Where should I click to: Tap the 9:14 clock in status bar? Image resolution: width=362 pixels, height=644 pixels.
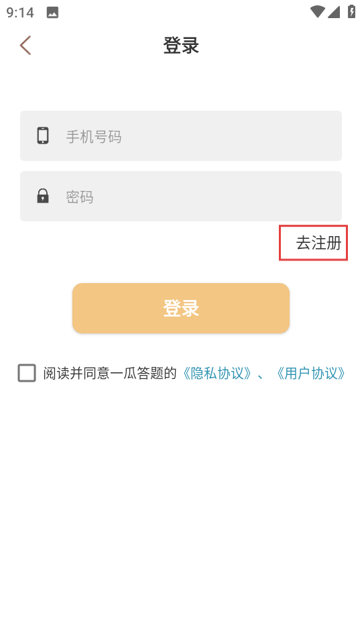pos(20,12)
